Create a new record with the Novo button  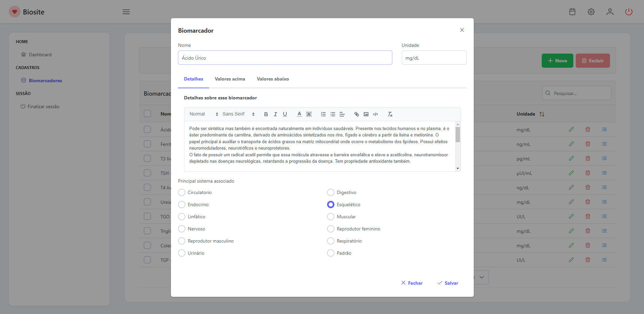pos(557,61)
